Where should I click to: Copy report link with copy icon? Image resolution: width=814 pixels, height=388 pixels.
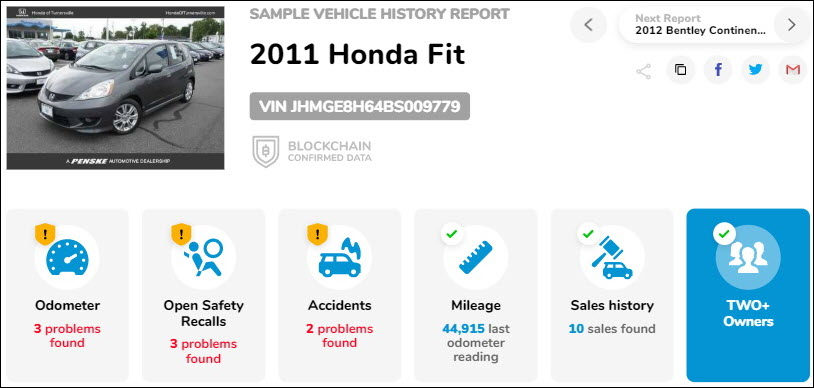tap(680, 70)
